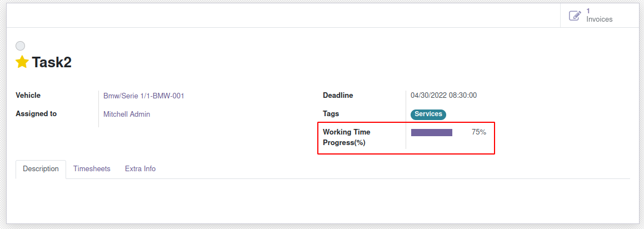Click the empty description content area
The image size is (644, 229).
coord(322,200)
